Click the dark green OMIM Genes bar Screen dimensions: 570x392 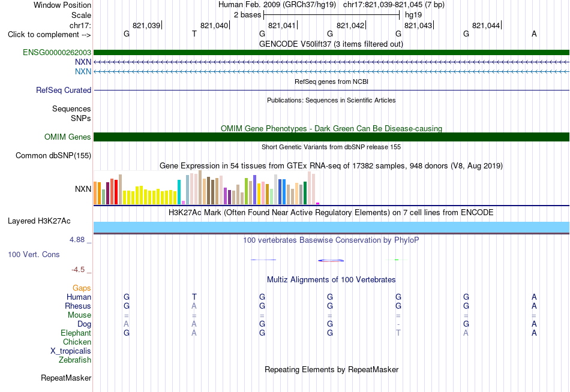(x=331, y=137)
